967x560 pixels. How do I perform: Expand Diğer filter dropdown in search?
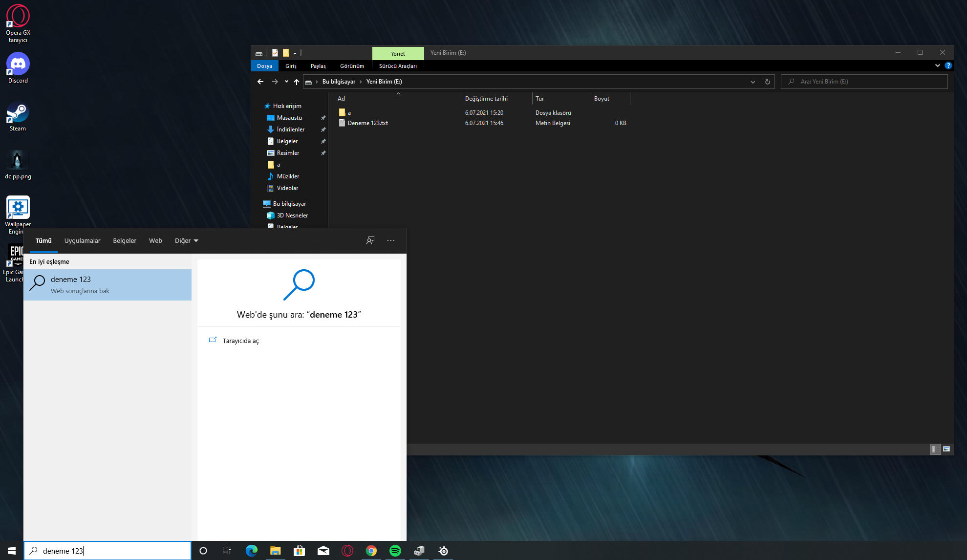187,240
